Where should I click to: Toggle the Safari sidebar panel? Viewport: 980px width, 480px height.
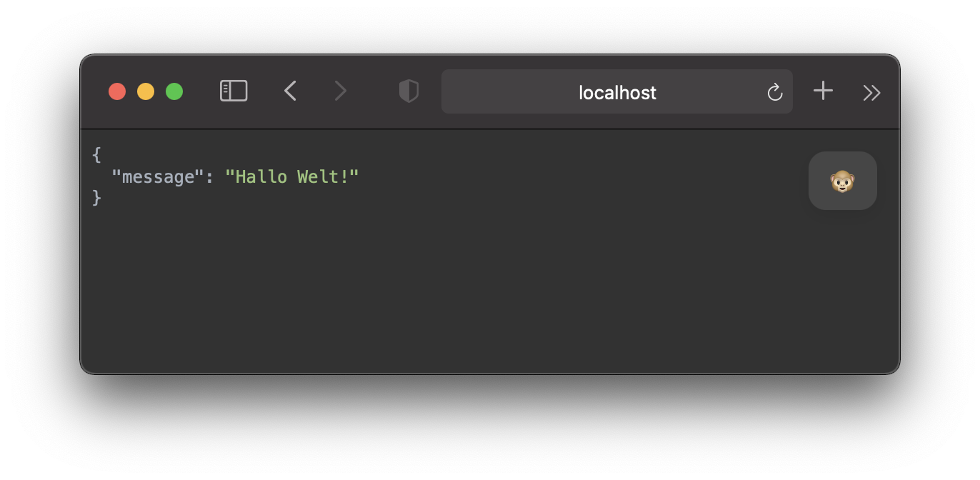234,91
